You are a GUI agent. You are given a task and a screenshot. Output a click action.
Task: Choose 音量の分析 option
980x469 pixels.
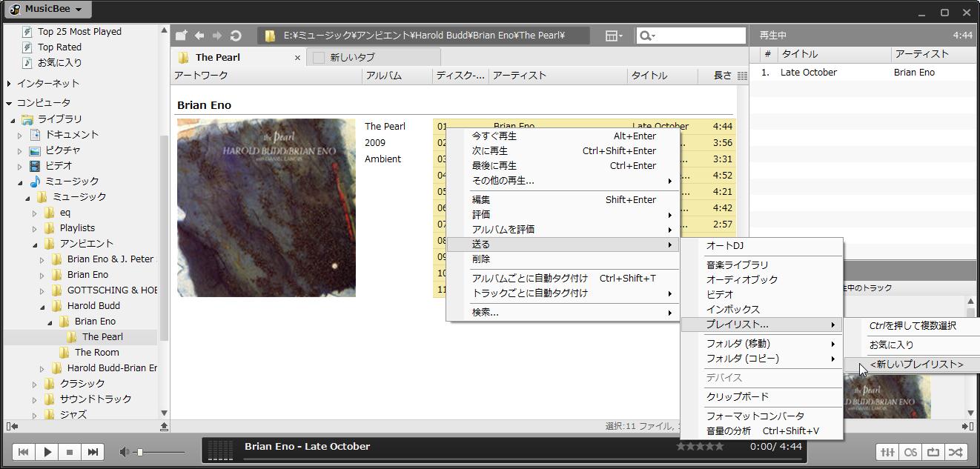[761, 431]
